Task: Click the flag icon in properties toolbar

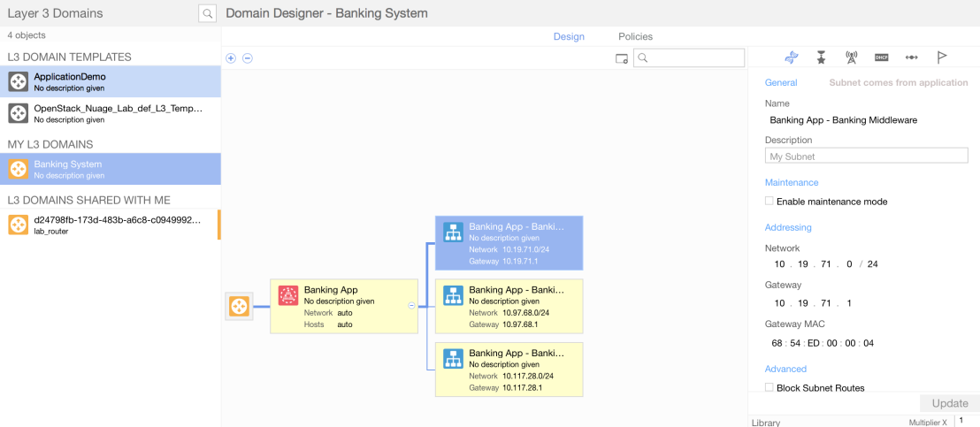Action: 942,57
